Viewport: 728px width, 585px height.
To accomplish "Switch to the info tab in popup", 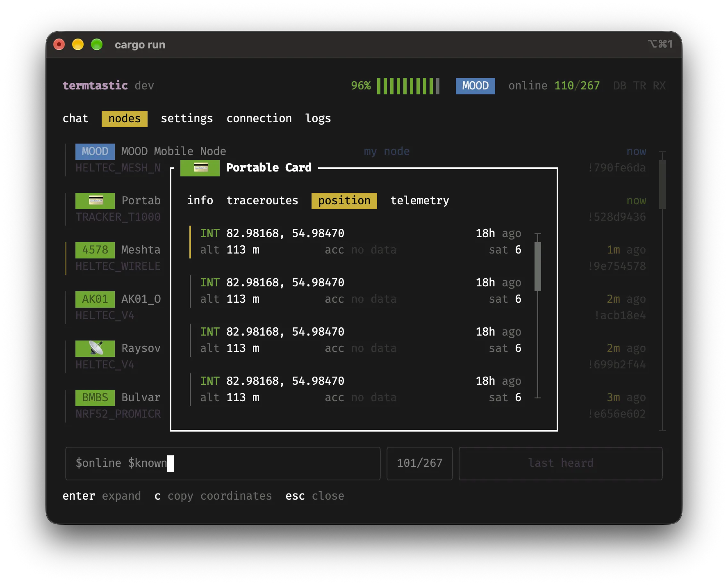I will [200, 201].
